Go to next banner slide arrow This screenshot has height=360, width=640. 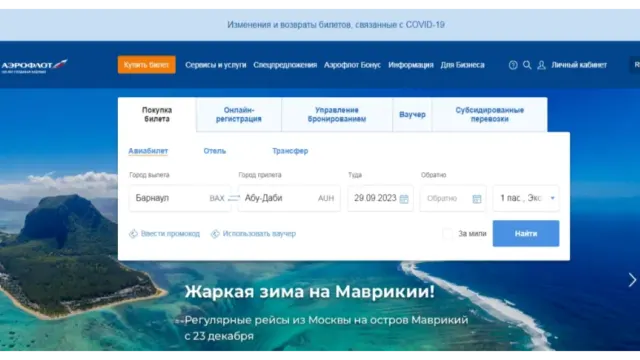632,280
